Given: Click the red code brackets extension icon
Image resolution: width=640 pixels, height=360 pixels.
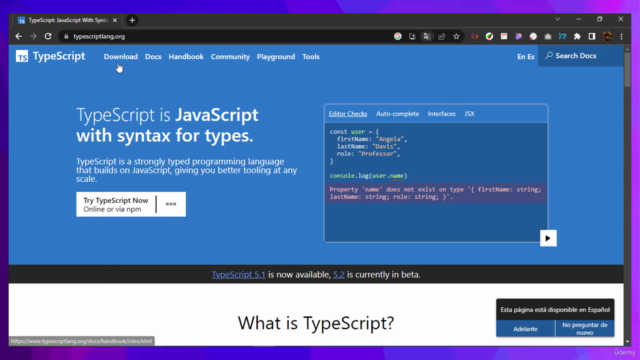Looking at the screenshot, I should coord(475,36).
